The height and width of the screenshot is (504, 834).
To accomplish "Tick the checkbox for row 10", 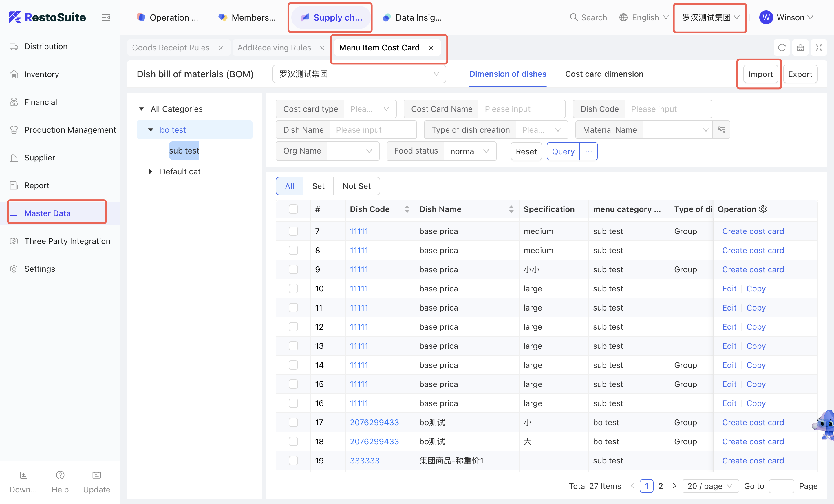I will pyautogui.click(x=293, y=289).
